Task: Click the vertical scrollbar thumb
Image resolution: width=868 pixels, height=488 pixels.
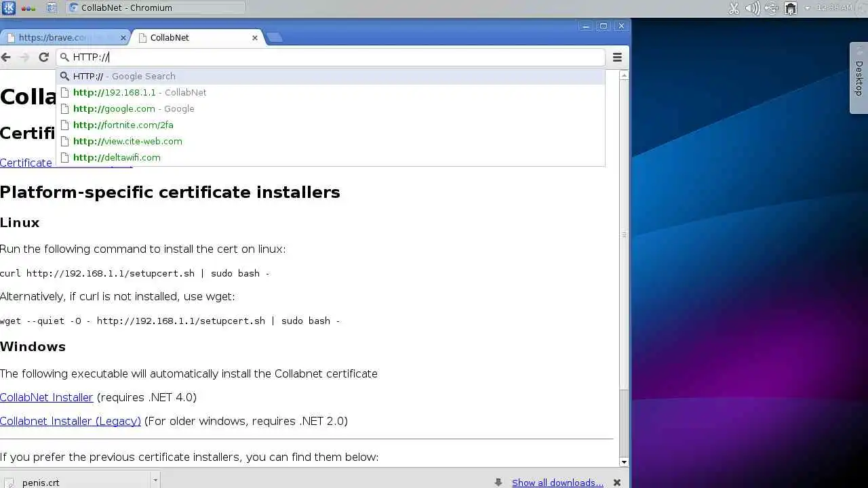Action: point(624,235)
